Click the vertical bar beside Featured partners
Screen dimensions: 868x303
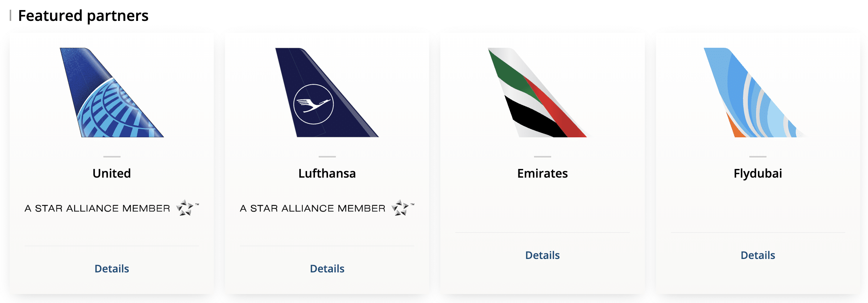click(x=10, y=16)
